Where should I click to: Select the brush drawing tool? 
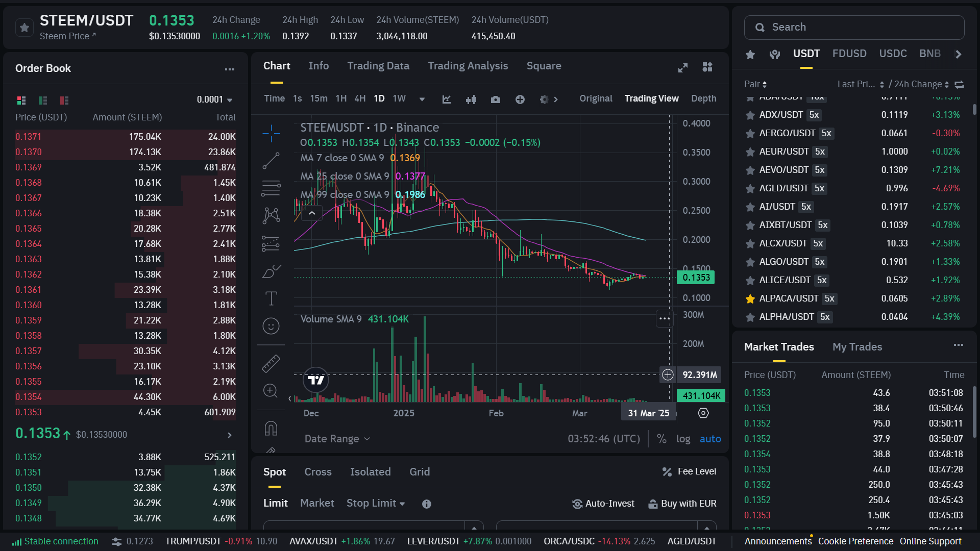[271, 271]
